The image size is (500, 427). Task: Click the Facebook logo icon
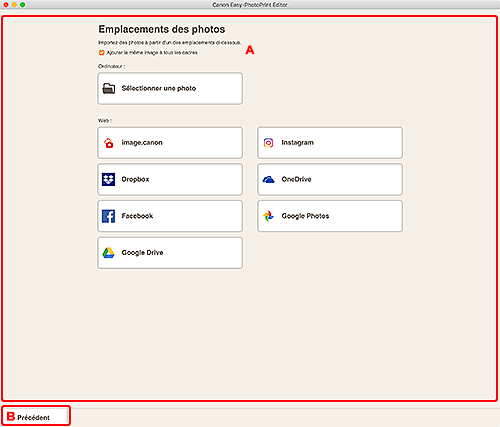coord(108,216)
